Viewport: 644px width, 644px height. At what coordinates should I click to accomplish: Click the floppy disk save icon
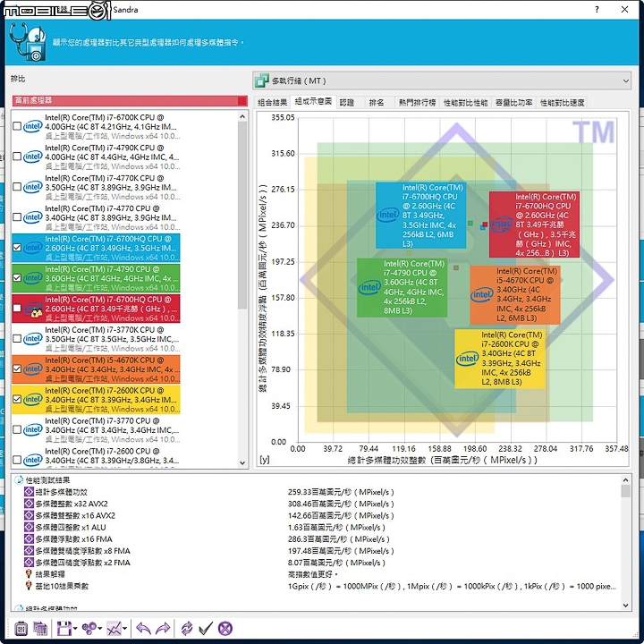tap(64, 629)
